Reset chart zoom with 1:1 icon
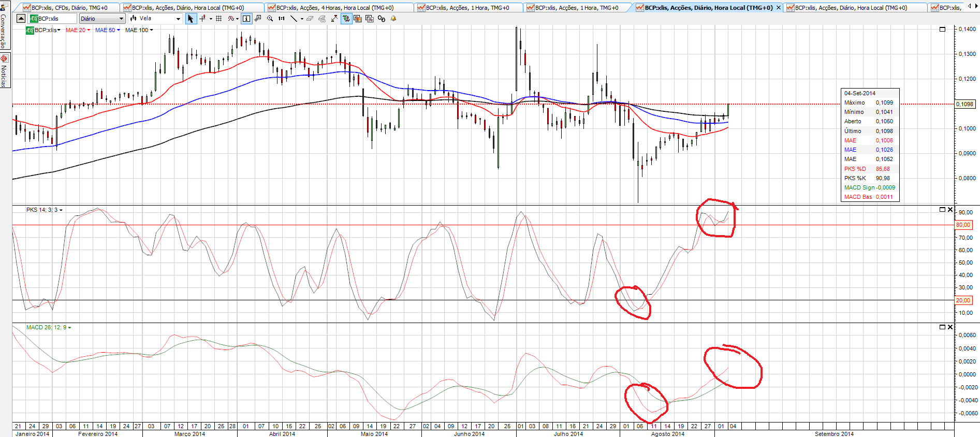Viewport: 980px width, 437px height. point(281,19)
